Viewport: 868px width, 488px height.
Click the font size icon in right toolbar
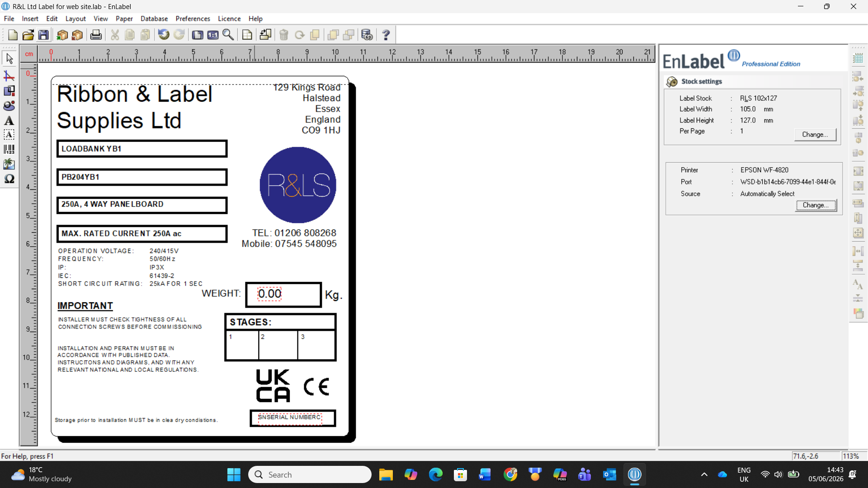[x=858, y=284]
